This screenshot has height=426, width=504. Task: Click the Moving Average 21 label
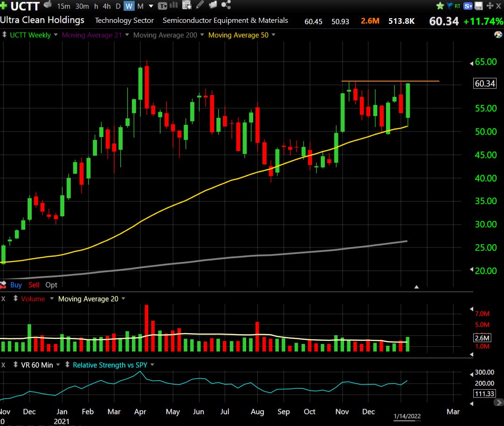(x=92, y=35)
